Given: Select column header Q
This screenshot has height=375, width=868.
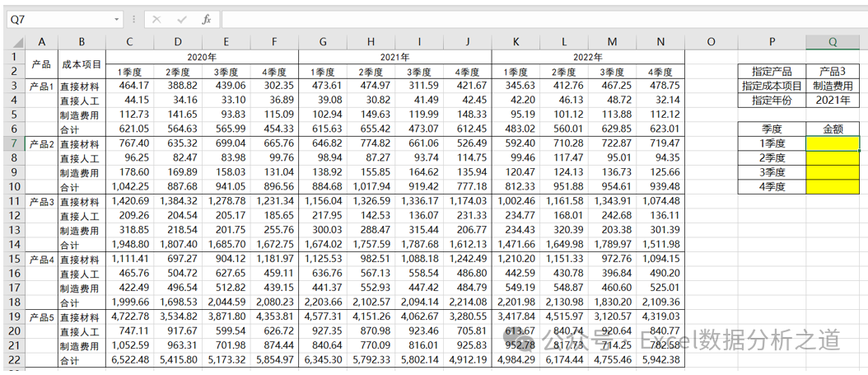Looking at the screenshot, I should click(833, 43).
